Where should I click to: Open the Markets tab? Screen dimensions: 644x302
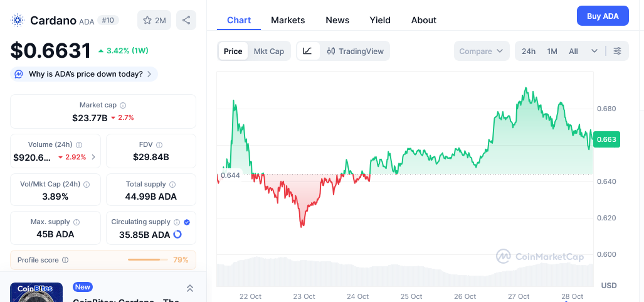[x=288, y=20]
